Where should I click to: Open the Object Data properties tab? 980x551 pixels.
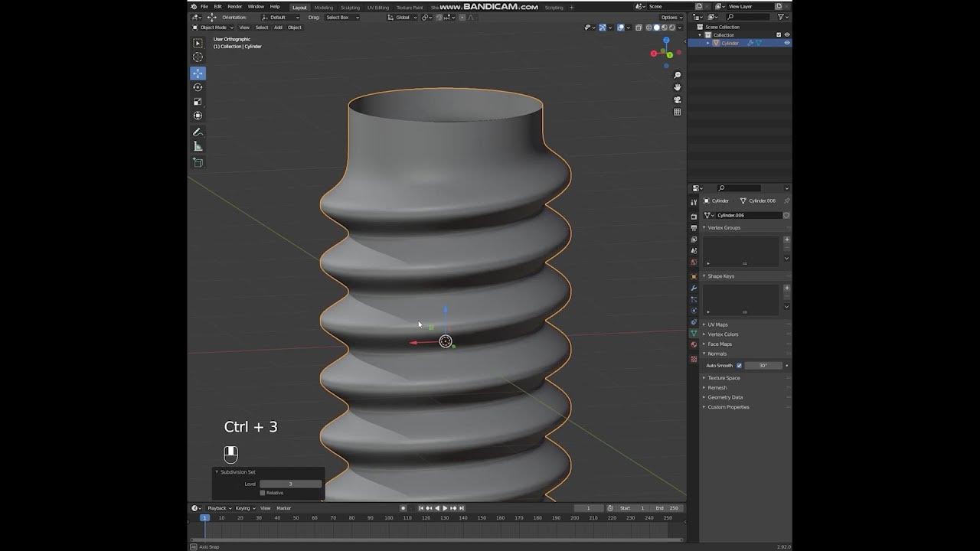click(694, 334)
